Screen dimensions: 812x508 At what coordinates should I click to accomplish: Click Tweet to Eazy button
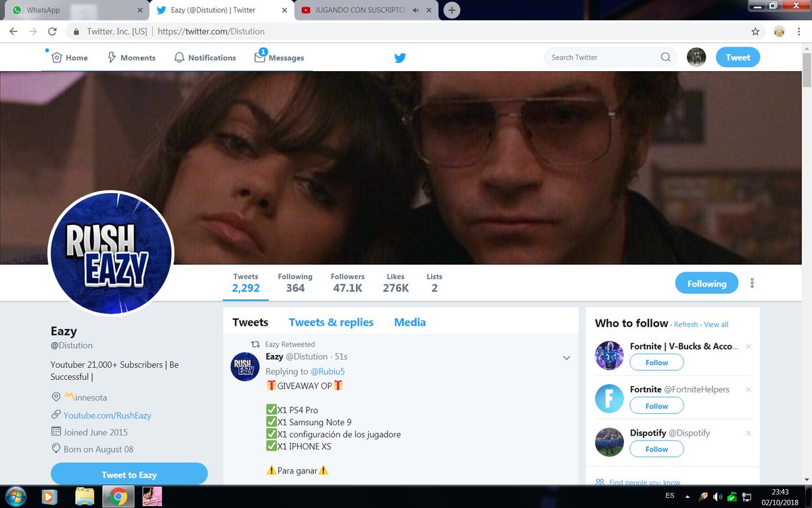129,473
